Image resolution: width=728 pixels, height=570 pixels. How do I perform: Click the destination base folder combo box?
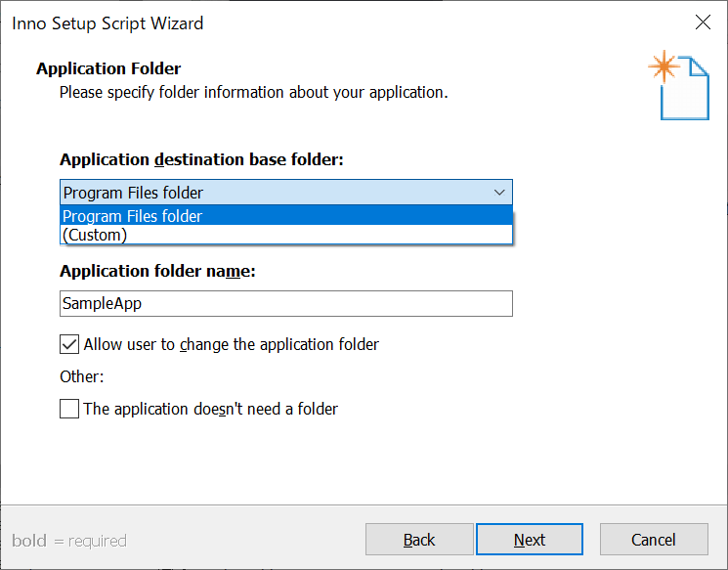[286, 193]
